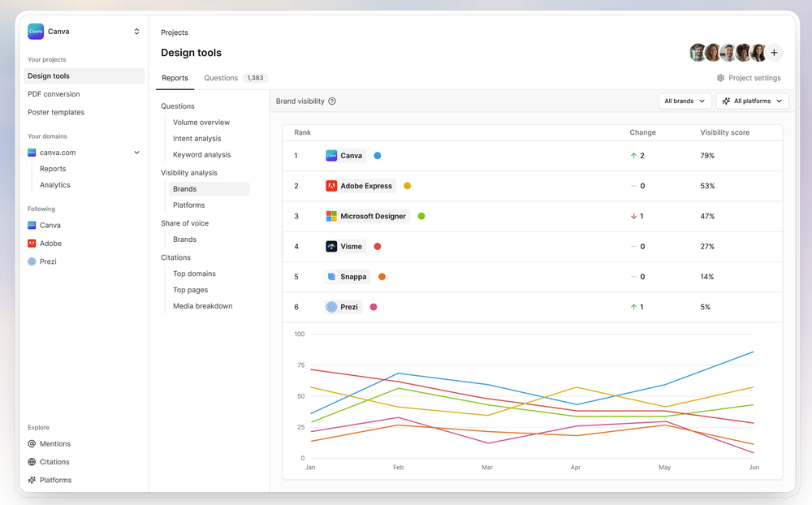Click the first team member avatar
The image size is (812, 505).
coord(698,52)
